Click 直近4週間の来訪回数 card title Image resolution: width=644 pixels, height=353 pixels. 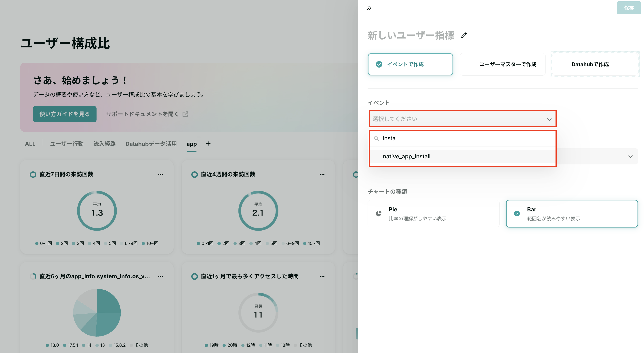(228, 174)
